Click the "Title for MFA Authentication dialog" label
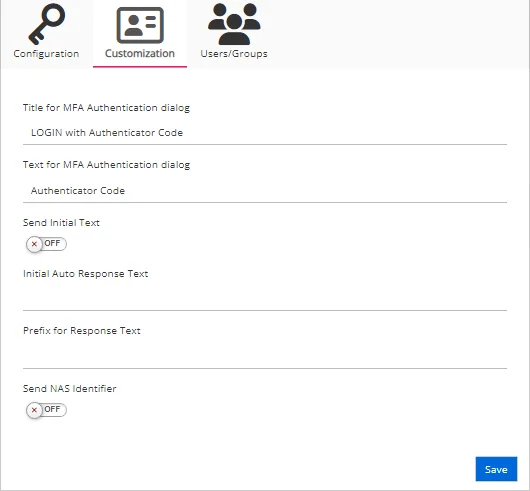530x491 pixels. click(106, 108)
